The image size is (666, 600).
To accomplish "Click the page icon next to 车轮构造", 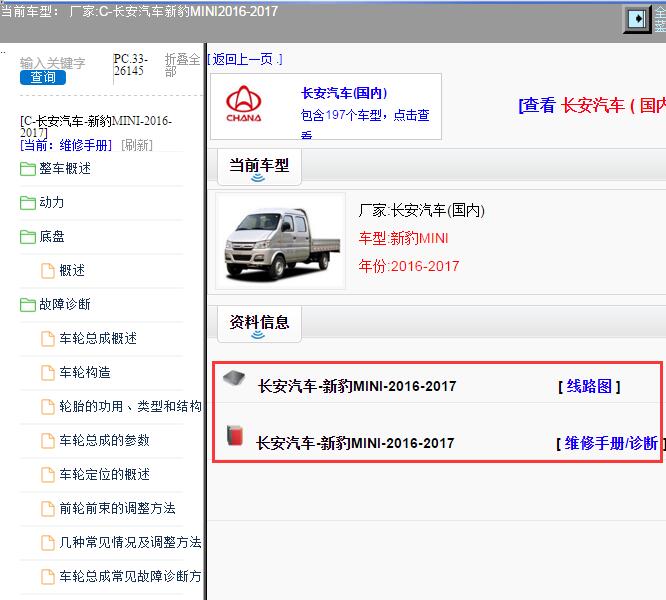I will coord(48,373).
